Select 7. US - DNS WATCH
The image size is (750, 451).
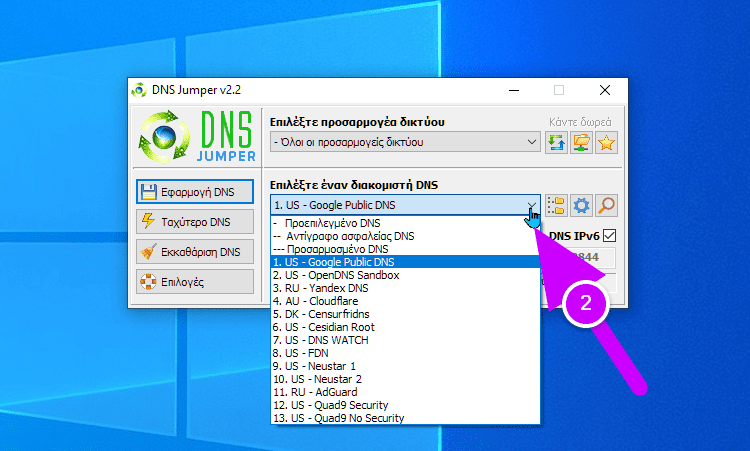[405, 340]
